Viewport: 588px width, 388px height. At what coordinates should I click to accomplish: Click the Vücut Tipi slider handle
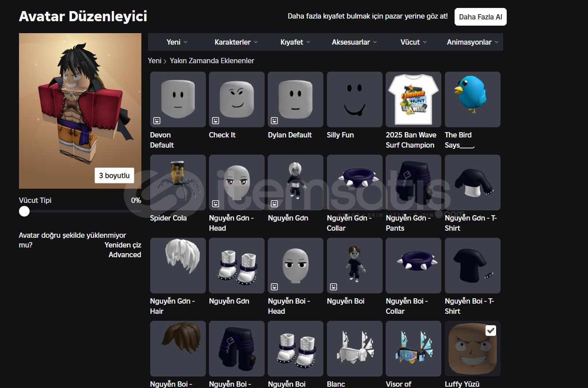[24, 211]
